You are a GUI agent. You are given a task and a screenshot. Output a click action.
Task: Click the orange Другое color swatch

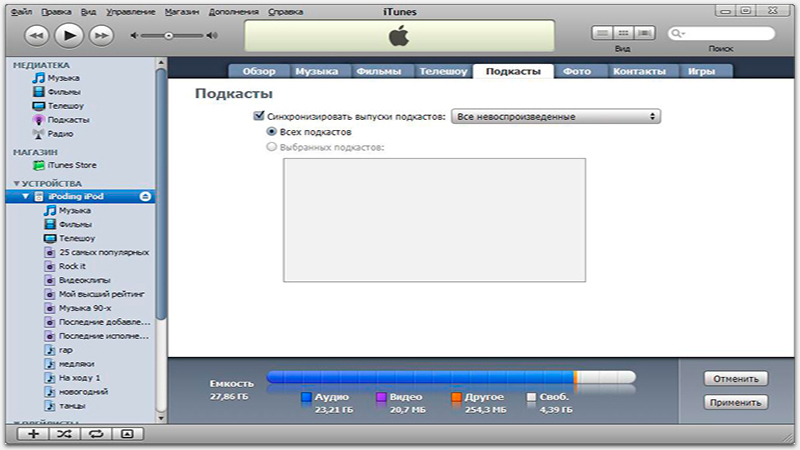coord(456,397)
